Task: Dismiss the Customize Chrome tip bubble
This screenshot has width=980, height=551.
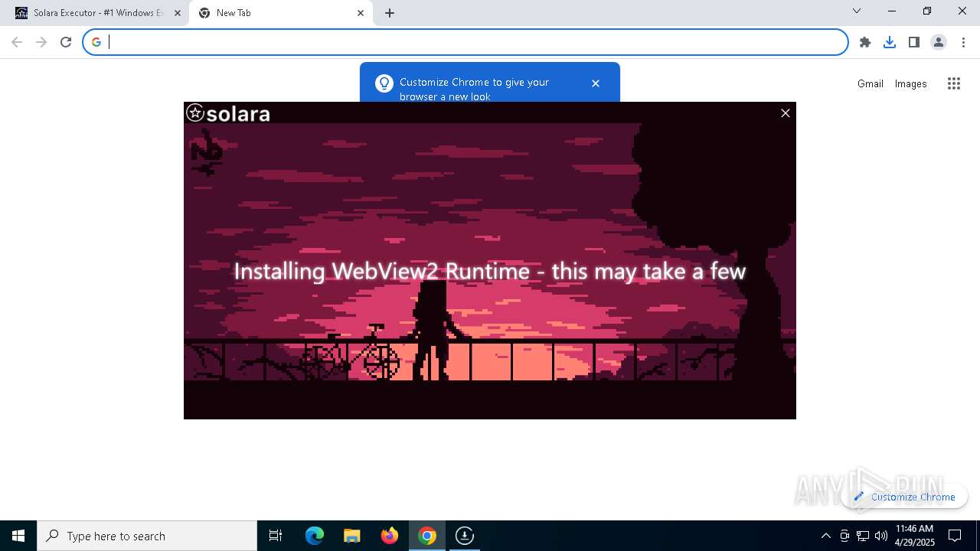Action: point(596,83)
